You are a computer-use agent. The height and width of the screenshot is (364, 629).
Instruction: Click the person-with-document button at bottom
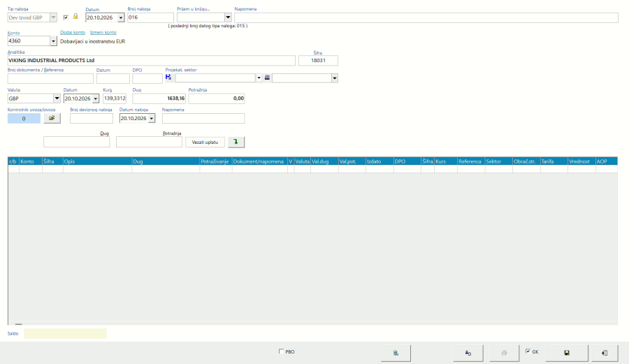pos(468,353)
